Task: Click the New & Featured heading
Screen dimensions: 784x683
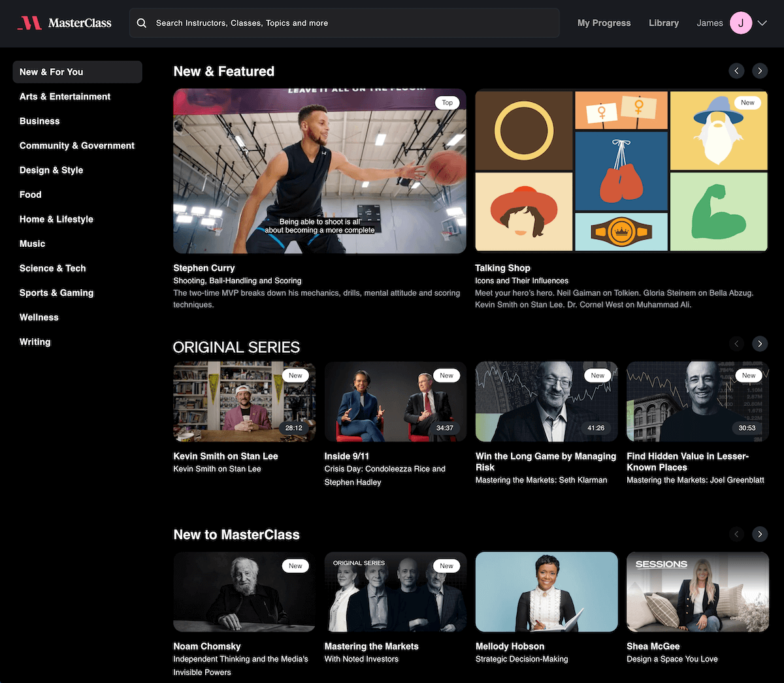Action: click(x=224, y=72)
